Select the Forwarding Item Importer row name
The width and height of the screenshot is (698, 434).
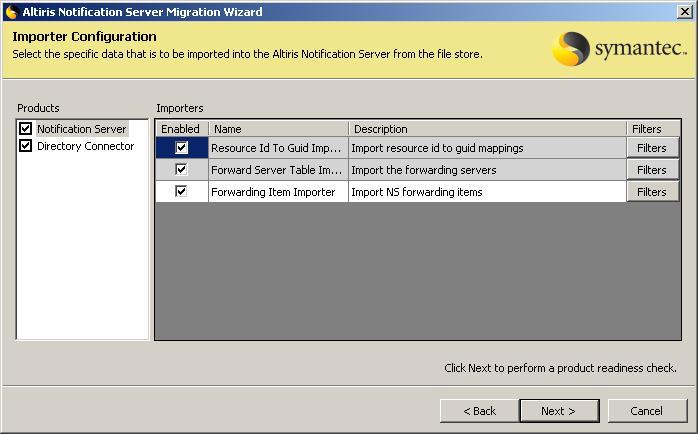[x=273, y=192]
